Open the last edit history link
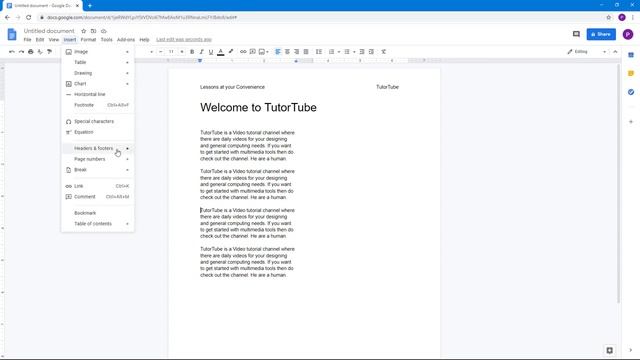Image resolution: width=640 pixels, height=360 pixels. point(184,40)
